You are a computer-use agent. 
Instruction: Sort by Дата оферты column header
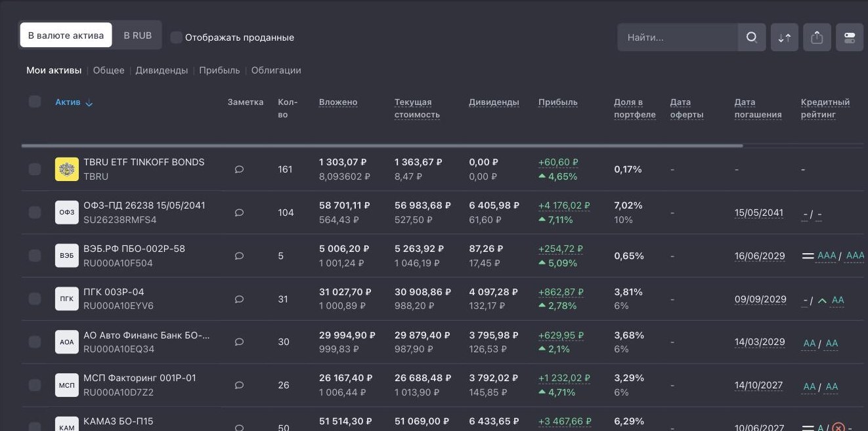(687, 108)
